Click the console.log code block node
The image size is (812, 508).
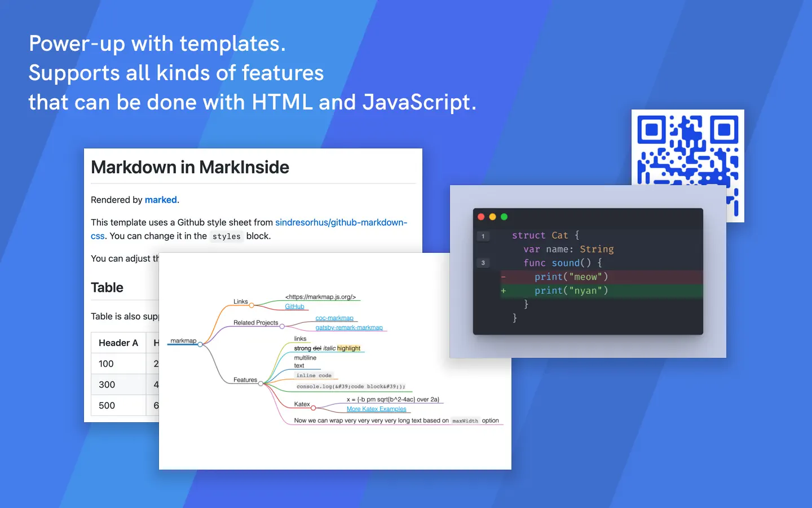pyautogui.click(x=351, y=387)
